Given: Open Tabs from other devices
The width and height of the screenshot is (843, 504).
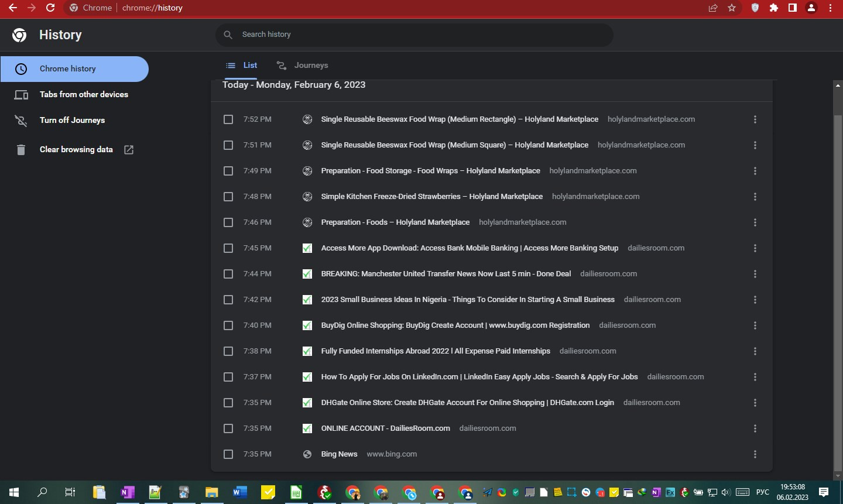Looking at the screenshot, I should (x=74, y=95).
